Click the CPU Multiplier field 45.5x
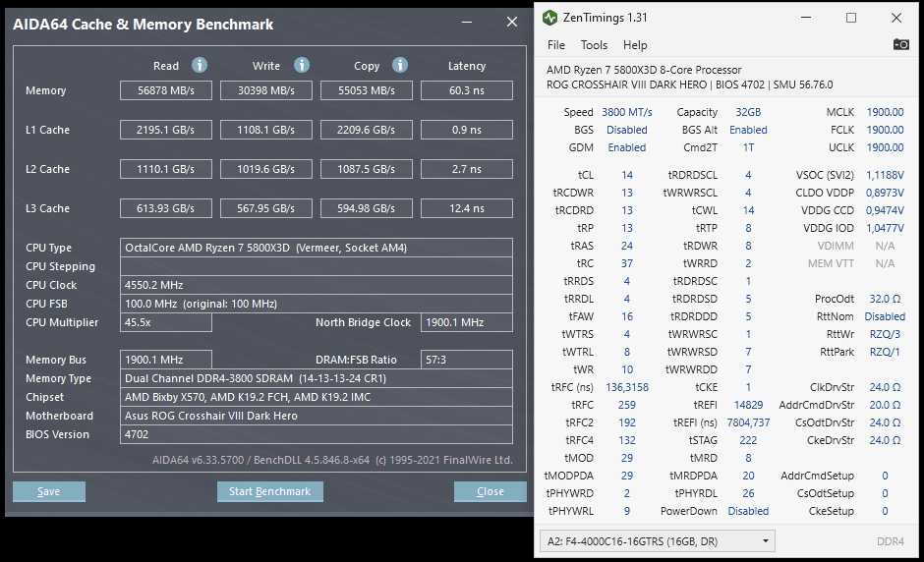The image size is (924, 562). [x=165, y=322]
